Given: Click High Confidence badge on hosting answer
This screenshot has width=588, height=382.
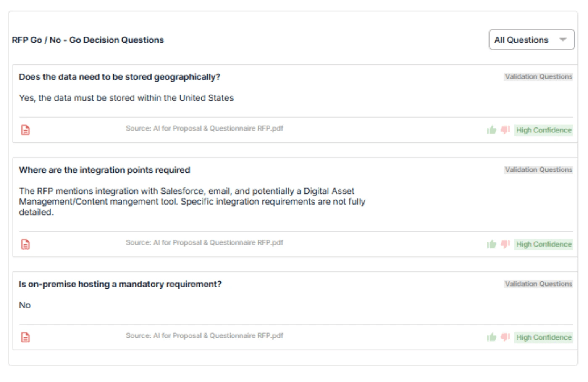Looking at the screenshot, I should [x=543, y=337].
